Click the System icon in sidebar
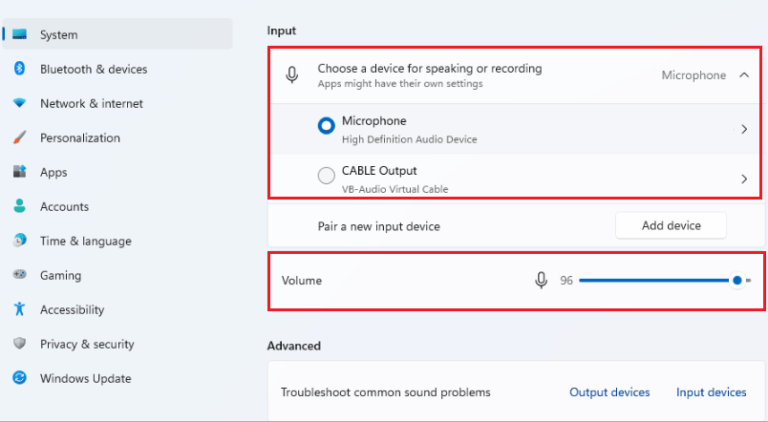This screenshot has width=768, height=422. pos(19,35)
